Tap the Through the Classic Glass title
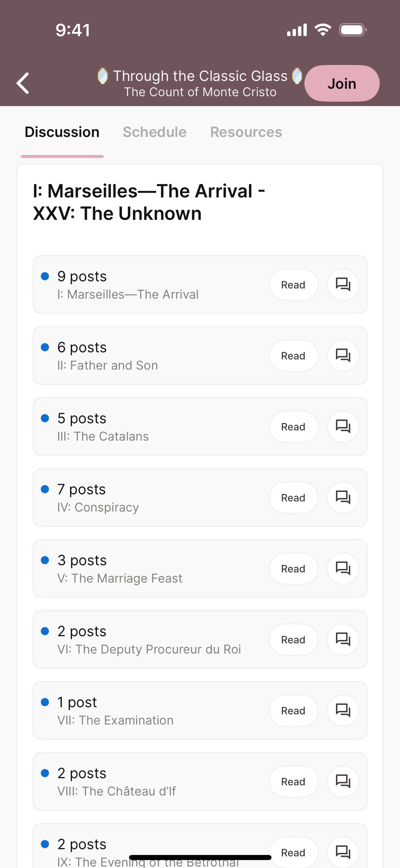The image size is (400, 868). pos(200,76)
